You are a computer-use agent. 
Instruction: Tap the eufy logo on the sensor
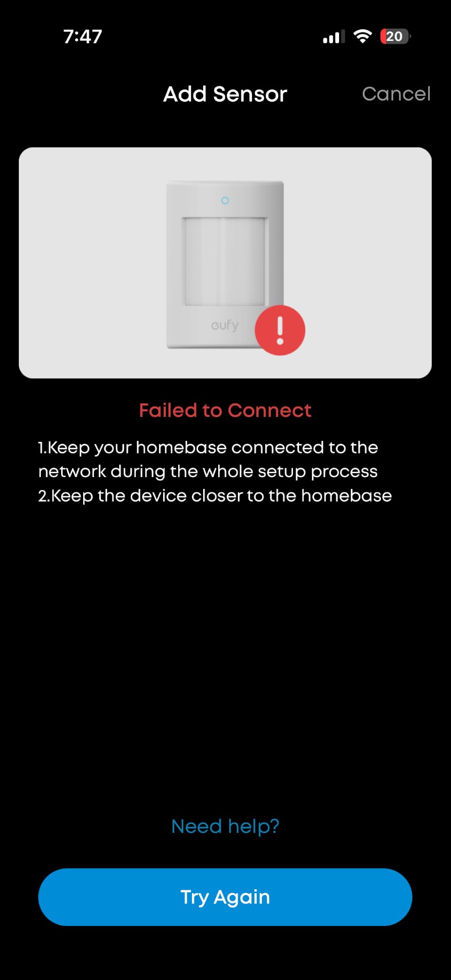click(225, 325)
